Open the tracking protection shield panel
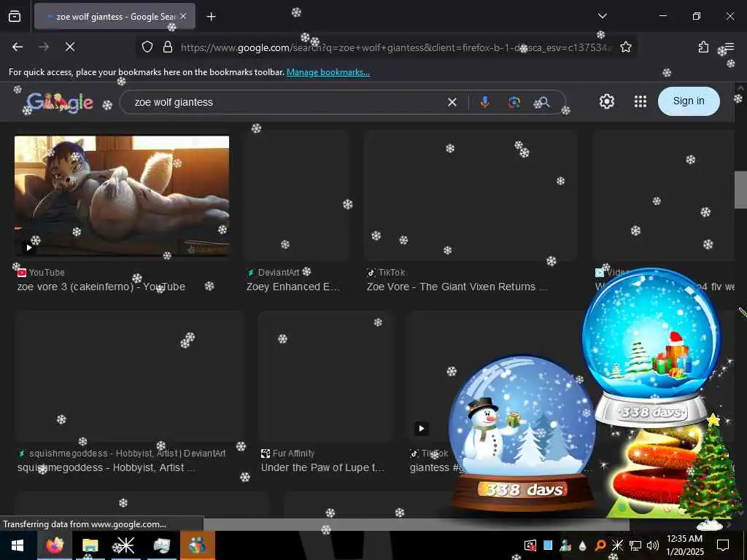Image resolution: width=747 pixels, height=560 pixels. 147,47
